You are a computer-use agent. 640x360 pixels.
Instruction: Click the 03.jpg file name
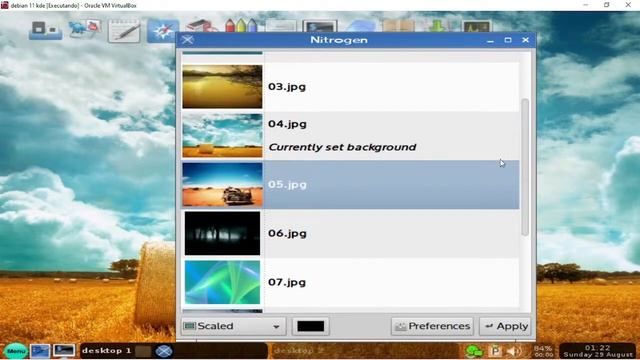pyautogui.click(x=287, y=87)
